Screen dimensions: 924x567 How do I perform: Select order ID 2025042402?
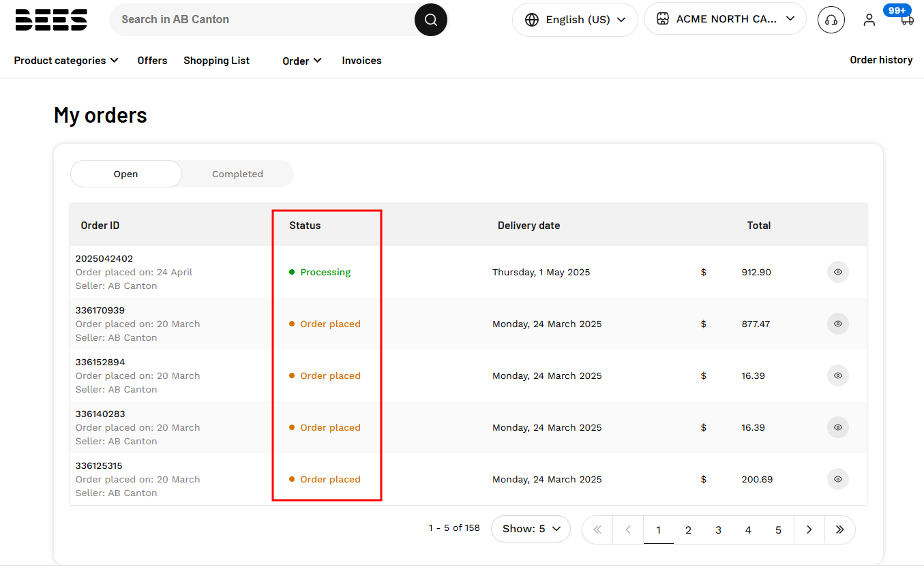[x=104, y=259]
